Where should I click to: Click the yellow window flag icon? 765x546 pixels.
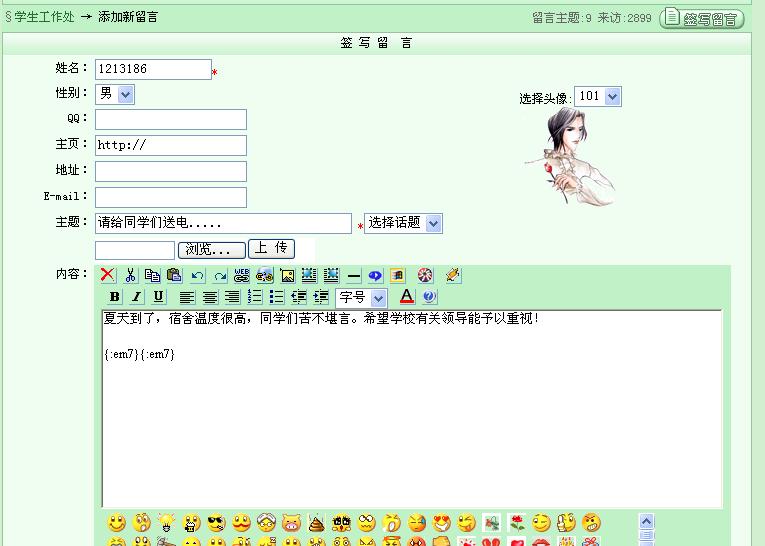(x=398, y=275)
